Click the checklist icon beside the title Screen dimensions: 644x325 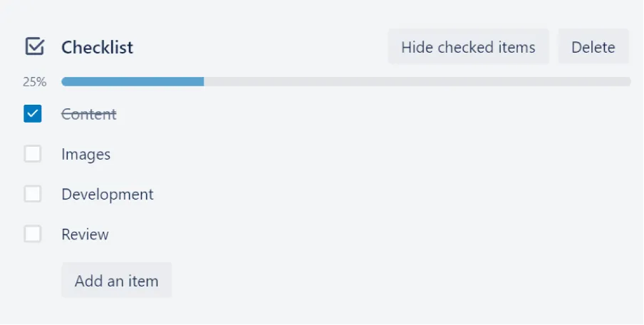(x=34, y=47)
